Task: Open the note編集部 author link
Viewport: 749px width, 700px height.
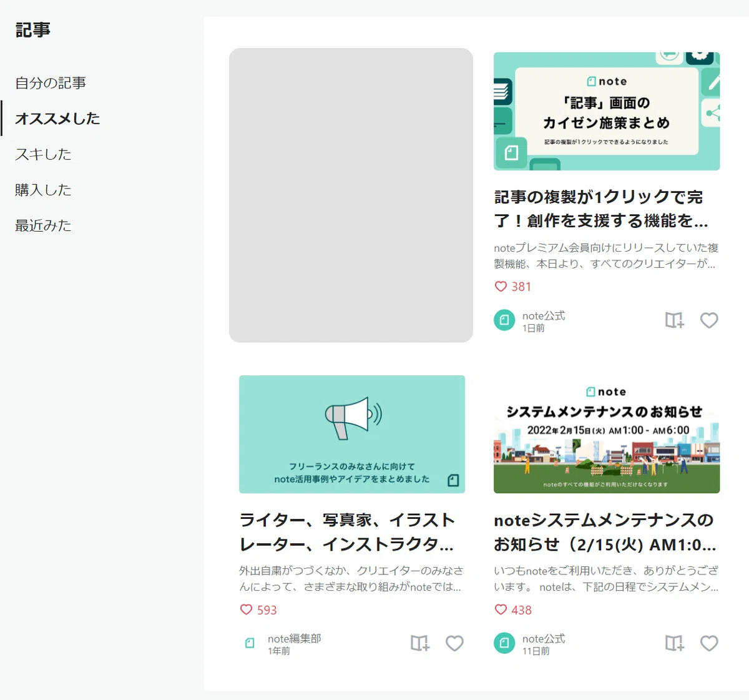Action: (295, 639)
